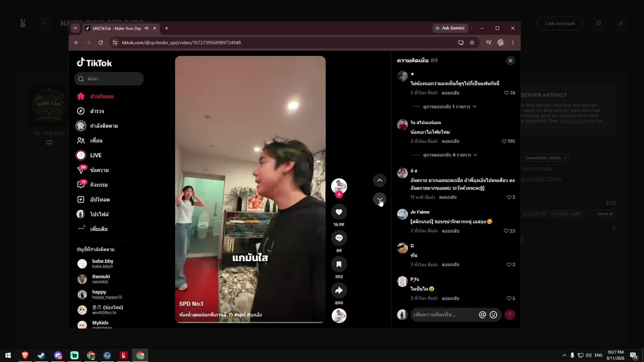Open the emoji picker in comment box
This screenshot has height=362, width=644.
click(x=494, y=315)
